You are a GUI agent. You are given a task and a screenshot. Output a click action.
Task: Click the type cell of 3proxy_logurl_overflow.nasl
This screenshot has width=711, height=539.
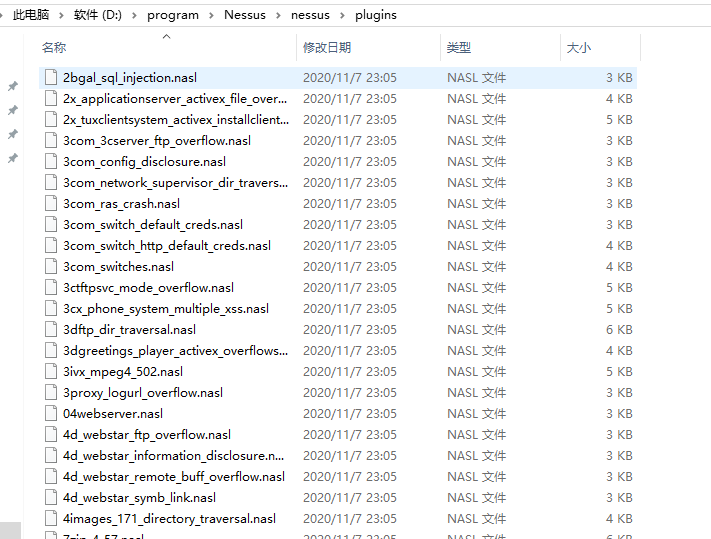(477, 393)
